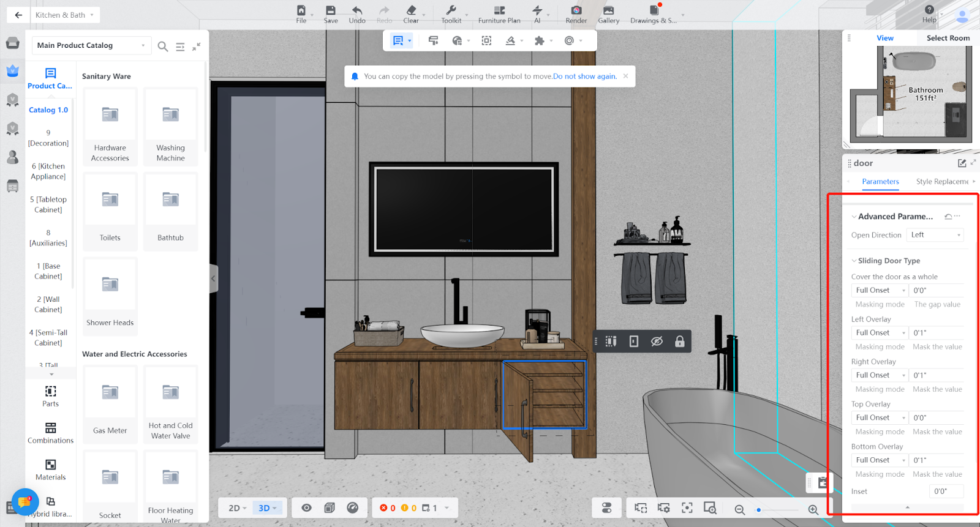Expand the Main Product Catalog dropdown
980x527 pixels.
[91, 45]
